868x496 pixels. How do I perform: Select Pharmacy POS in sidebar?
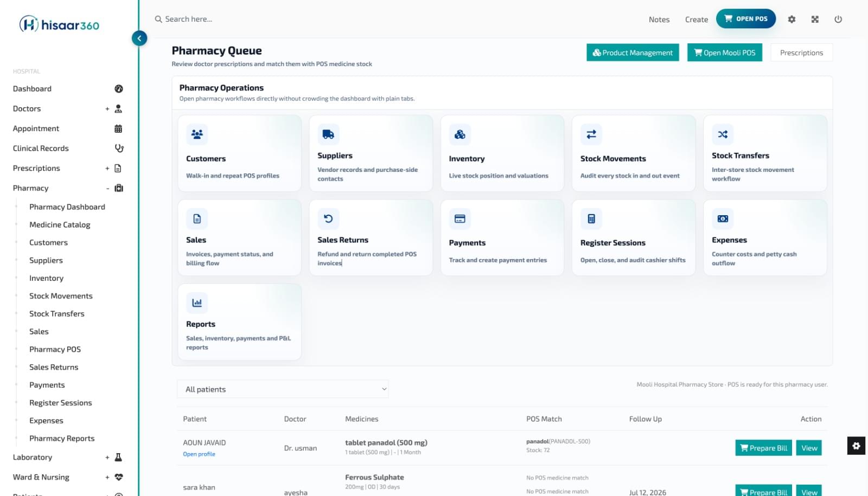[x=55, y=350]
